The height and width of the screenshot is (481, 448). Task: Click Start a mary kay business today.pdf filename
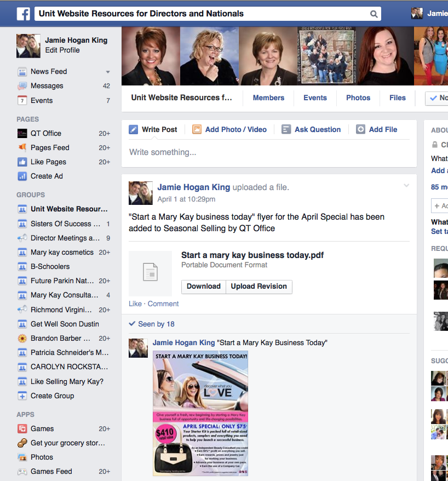252,255
